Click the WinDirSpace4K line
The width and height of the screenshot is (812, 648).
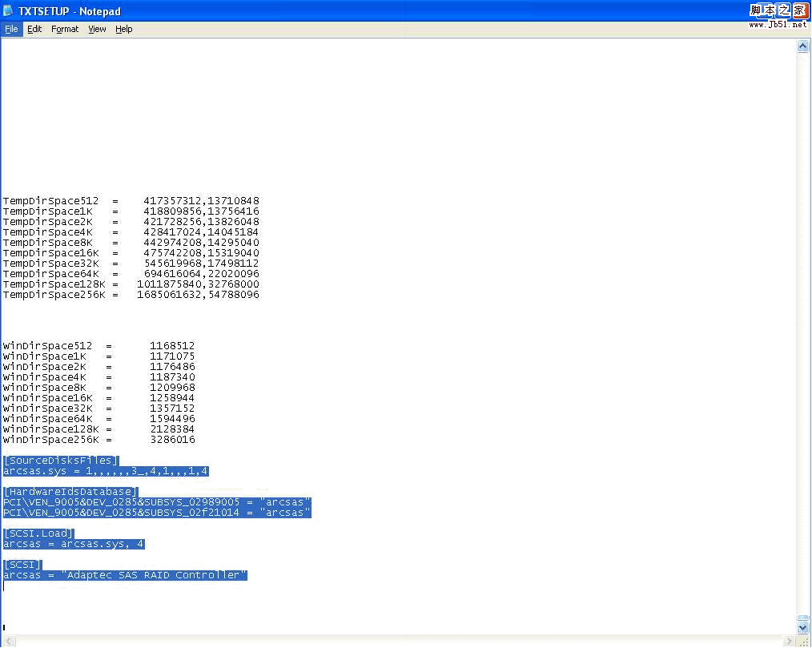click(x=99, y=377)
